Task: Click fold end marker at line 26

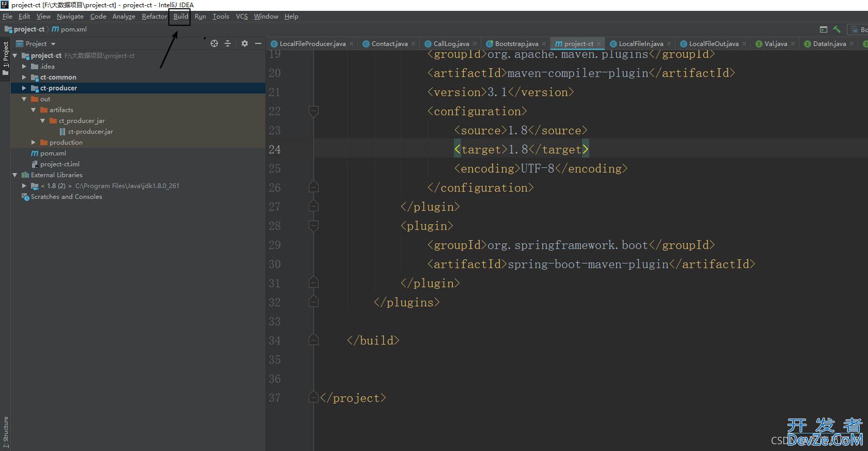Action: pyautogui.click(x=313, y=188)
